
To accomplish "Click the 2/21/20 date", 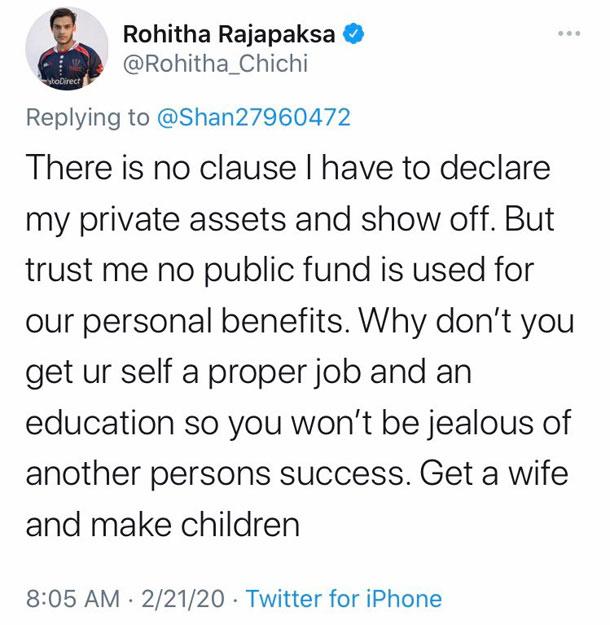I will [x=183, y=599].
